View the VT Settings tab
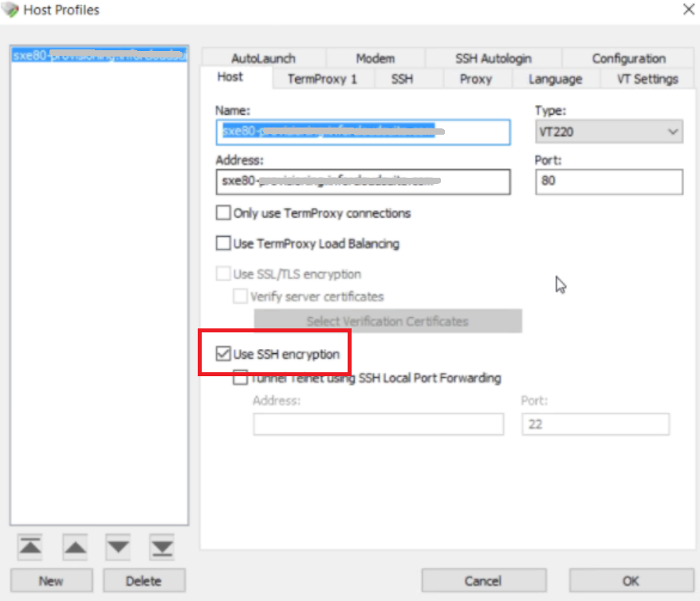 pyautogui.click(x=647, y=79)
